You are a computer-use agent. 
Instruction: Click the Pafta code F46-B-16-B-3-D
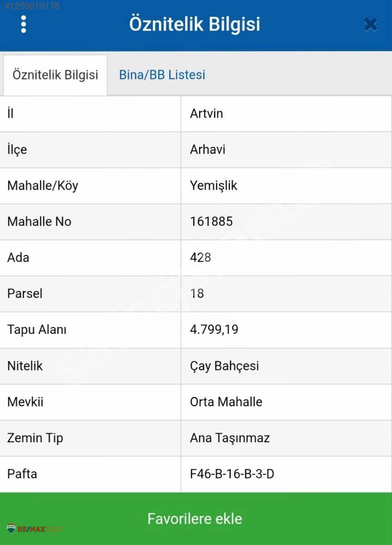(x=232, y=474)
